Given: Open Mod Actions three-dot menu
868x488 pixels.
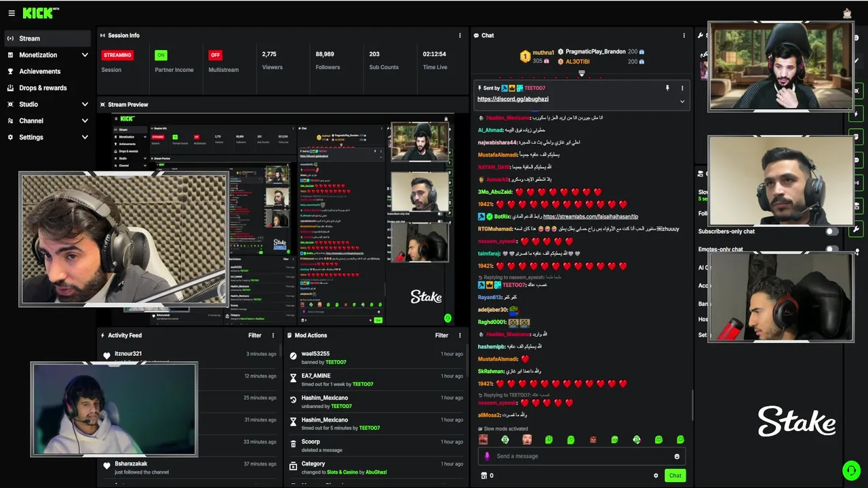Looking at the screenshot, I should 460,335.
